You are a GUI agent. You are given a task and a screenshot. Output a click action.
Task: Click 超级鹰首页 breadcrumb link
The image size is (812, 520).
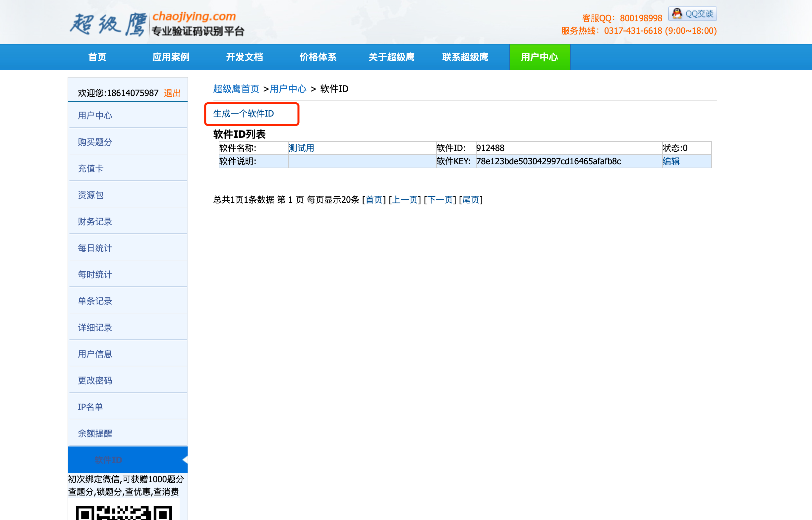click(236, 89)
